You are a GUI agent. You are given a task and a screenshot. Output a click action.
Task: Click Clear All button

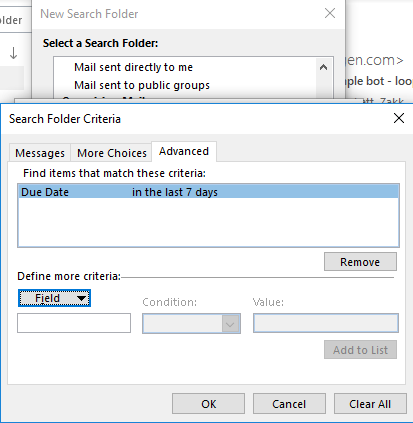click(370, 404)
